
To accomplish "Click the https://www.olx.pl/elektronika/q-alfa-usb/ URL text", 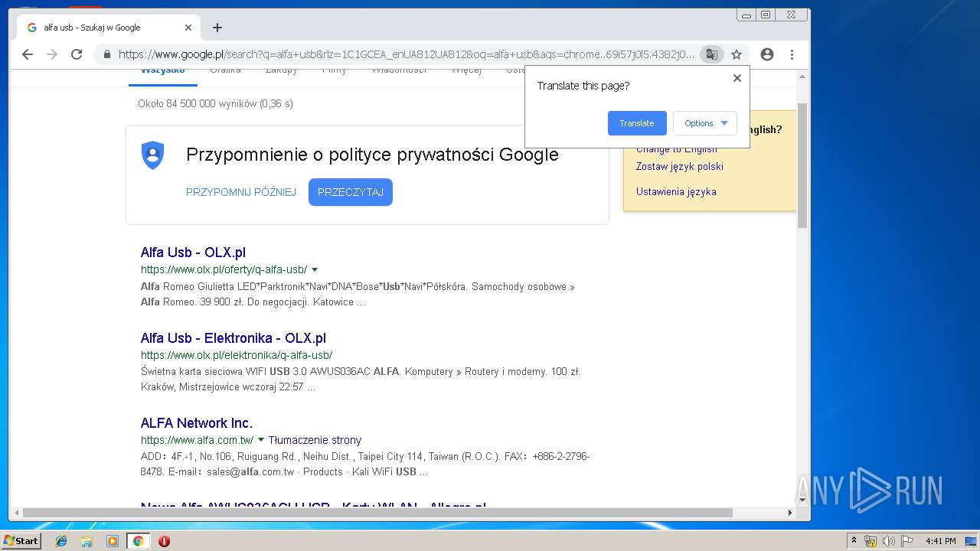I will [x=237, y=355].
